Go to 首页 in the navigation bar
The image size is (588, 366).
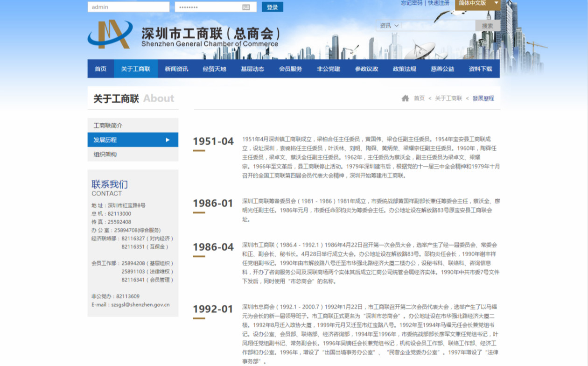coord(101,69)
